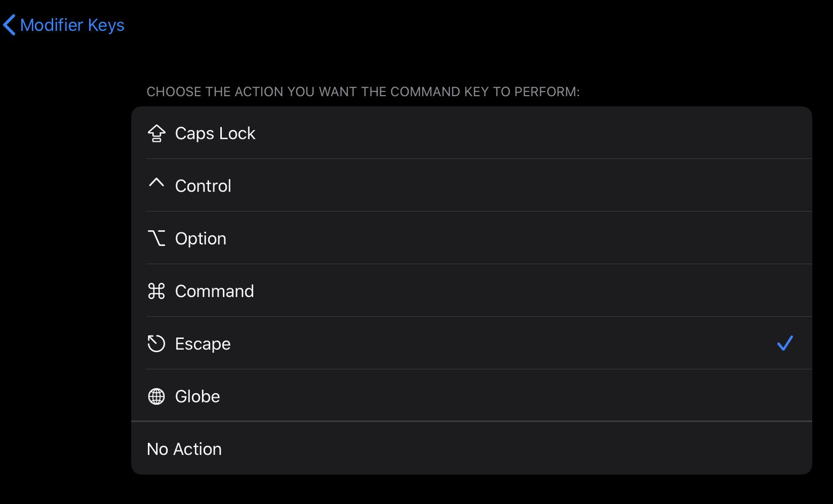Assign Command to its default action
This screenshot has width=833, height=504.
click(364, 291)
